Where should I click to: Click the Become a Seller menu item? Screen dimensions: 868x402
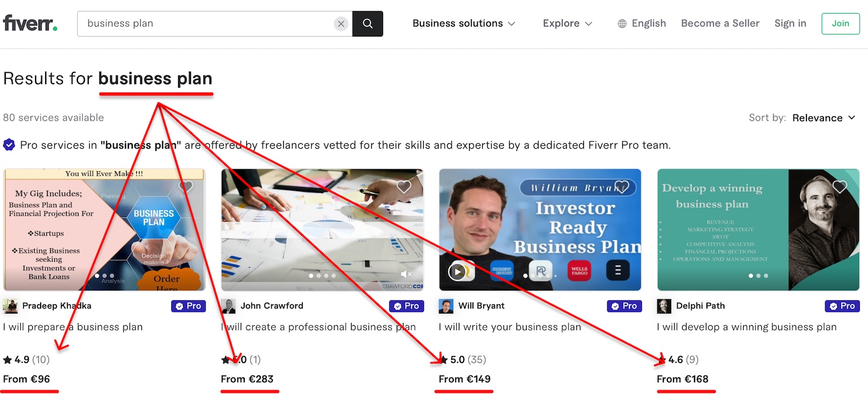[720, 23]
